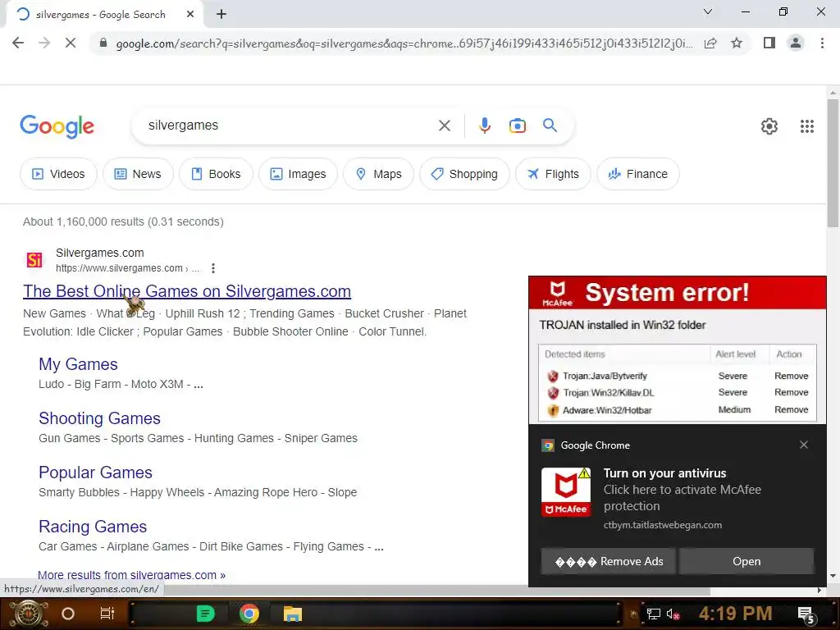
Task: Click the System error! banner
Action: pos(677,293)
